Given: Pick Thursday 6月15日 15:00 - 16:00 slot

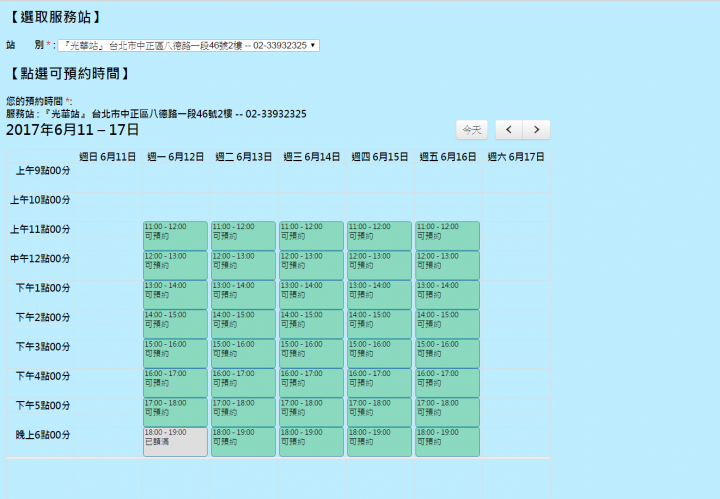Looking at the screenshot, I should pos(379,353).
